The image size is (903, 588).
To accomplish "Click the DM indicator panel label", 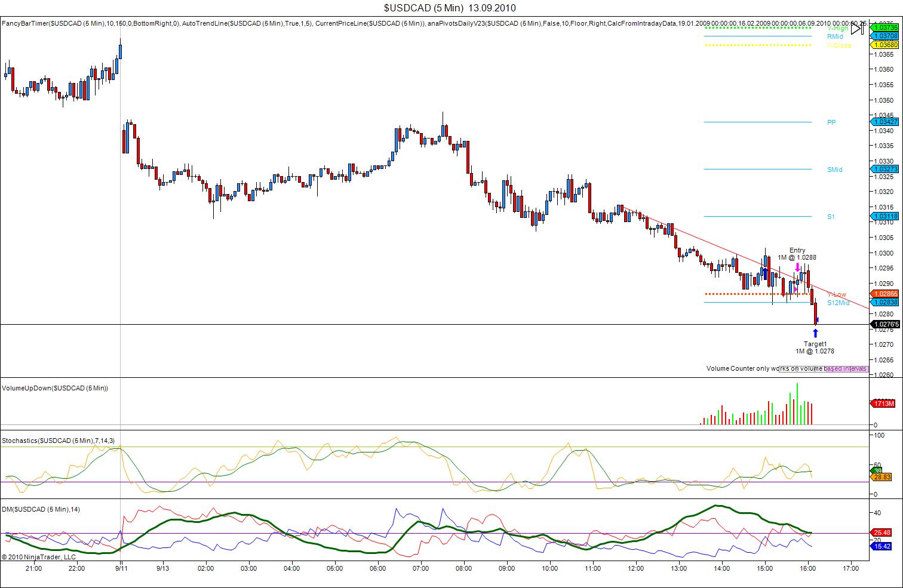I will [x=41, y=509].
